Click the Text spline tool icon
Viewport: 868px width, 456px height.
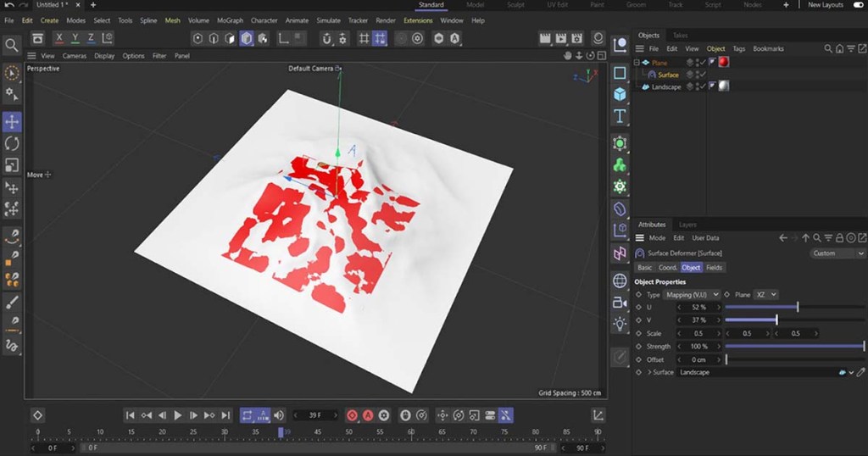pos(620,116)
